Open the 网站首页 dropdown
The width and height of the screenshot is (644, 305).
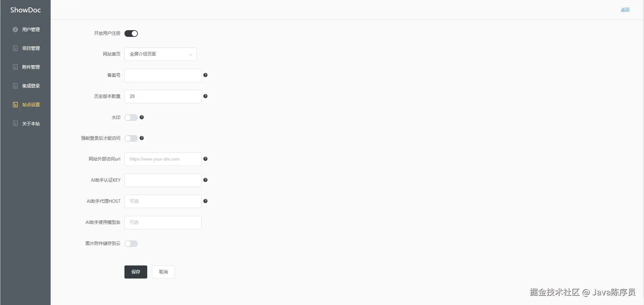pyautogui.click(x=160, y=54)
